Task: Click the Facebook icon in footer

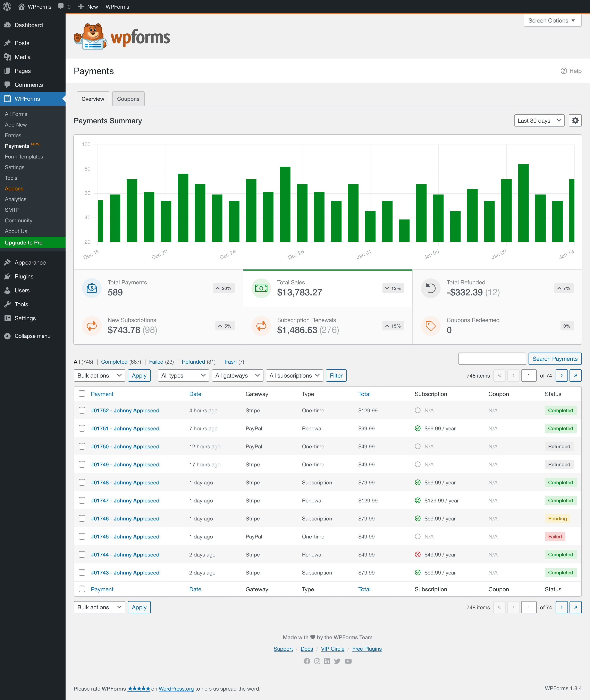Action: point(307,661)
